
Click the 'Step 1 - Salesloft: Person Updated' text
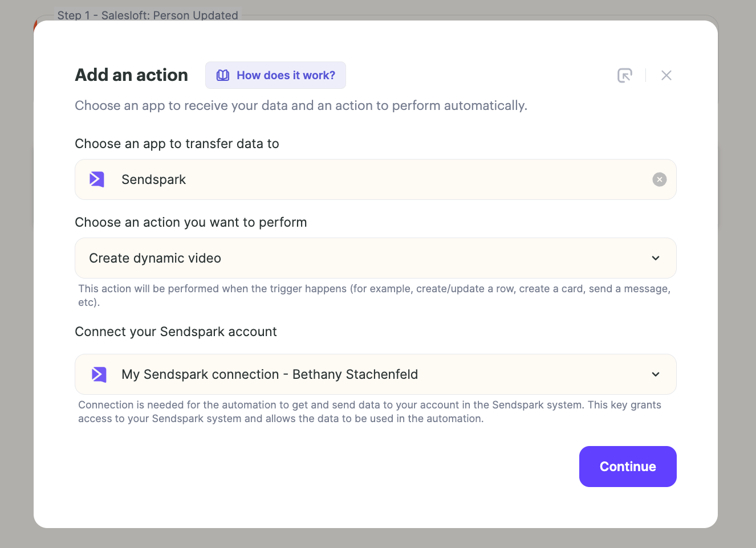coord(148,15)
